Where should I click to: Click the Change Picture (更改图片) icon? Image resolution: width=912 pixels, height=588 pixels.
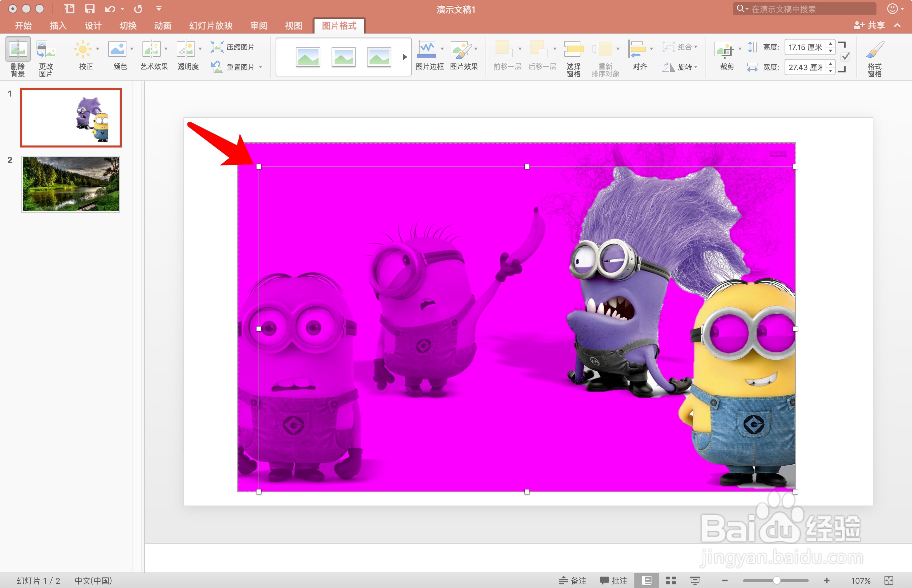tap(46, 50)
